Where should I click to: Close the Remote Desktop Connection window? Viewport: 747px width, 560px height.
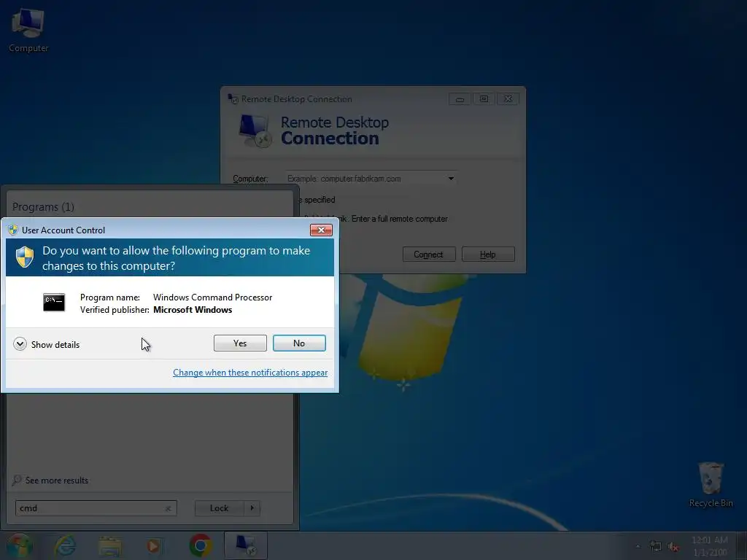coord(508,99)
